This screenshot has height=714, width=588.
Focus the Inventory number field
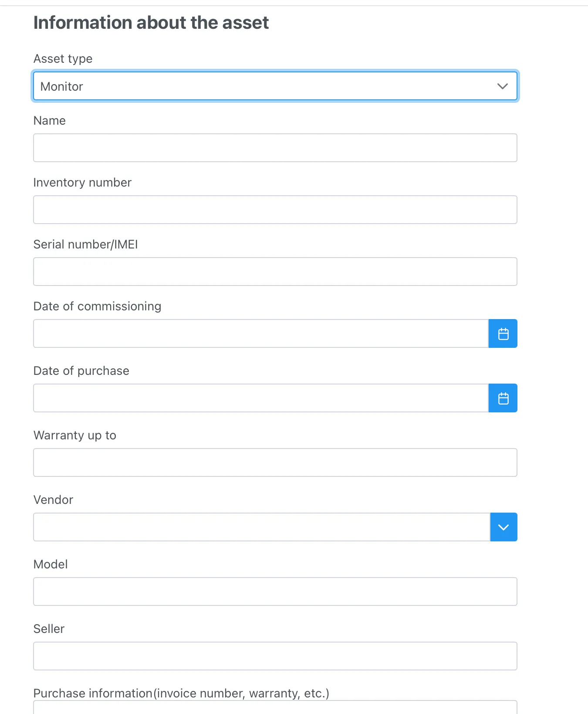[x=275, y=209]
